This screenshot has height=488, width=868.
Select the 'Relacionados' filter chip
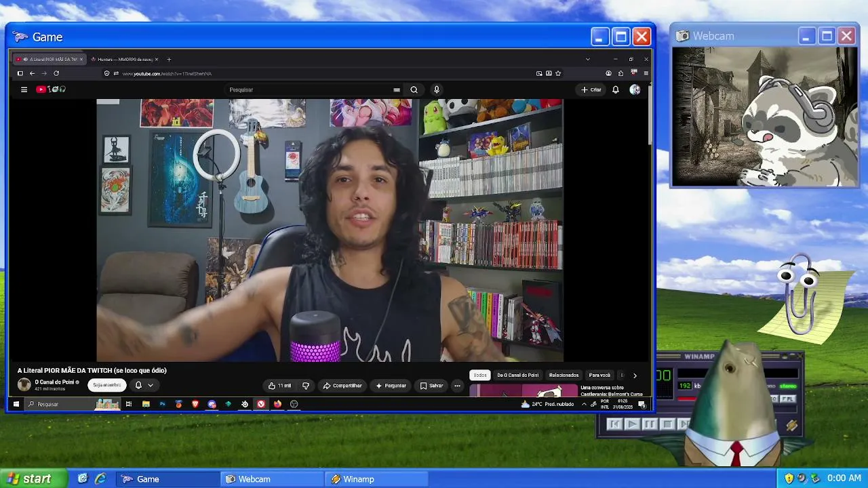click(x=564, y=375)
